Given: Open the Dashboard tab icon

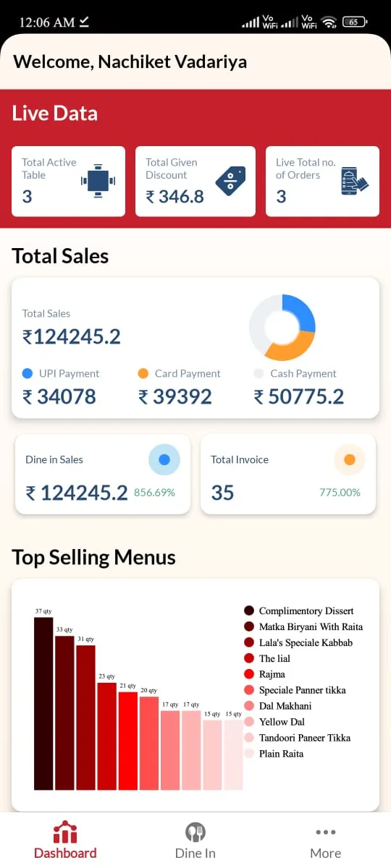Looking at the screenshot, I should tap(65, 832).
